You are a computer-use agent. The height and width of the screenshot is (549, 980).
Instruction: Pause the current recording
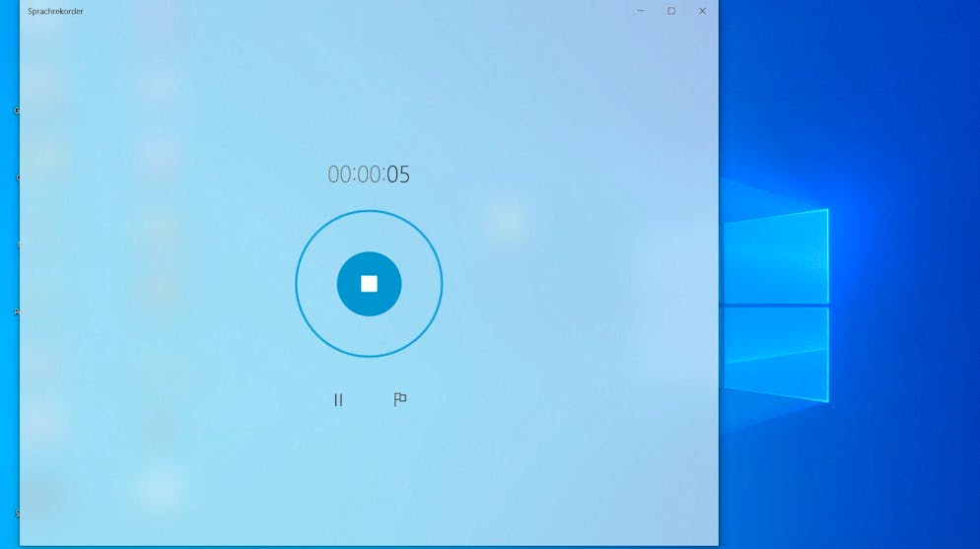click(338, 400)
